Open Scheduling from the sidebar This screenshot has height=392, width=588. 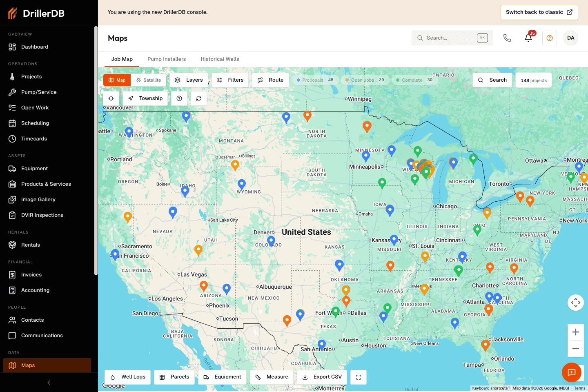click(x=47, y=123)
